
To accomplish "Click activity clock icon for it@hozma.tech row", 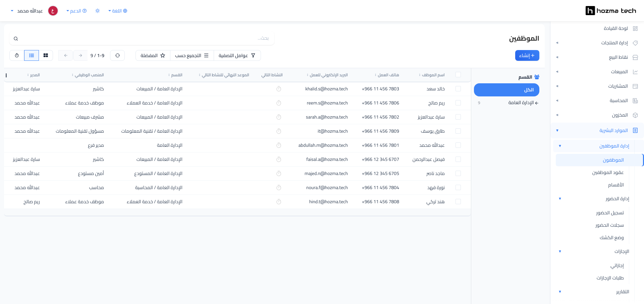I will (279, 131).
